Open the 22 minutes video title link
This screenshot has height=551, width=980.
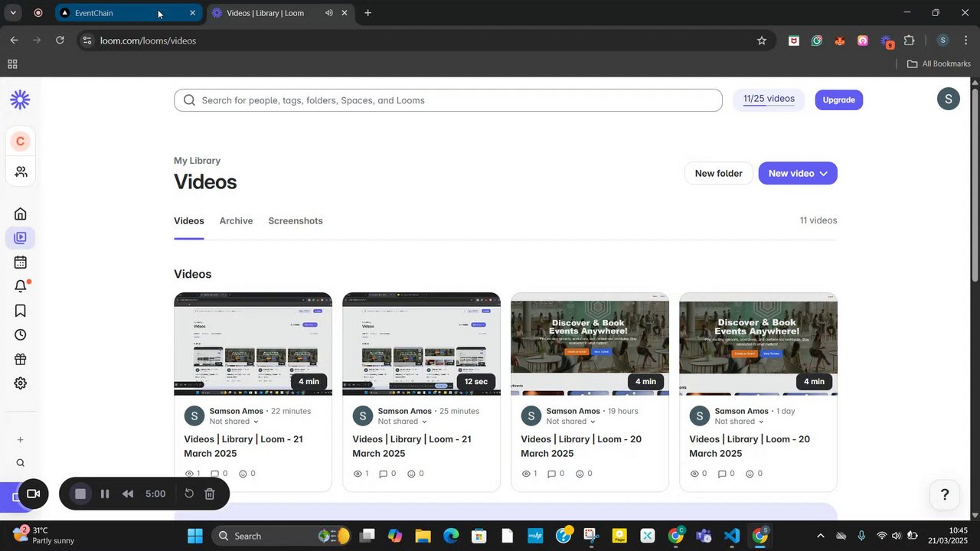pos(243,446)
